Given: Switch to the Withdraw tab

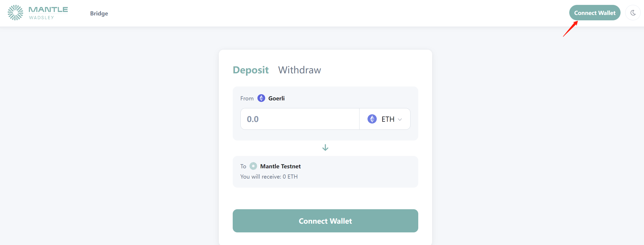Looking at the screenshot, I should pos(299,70).
